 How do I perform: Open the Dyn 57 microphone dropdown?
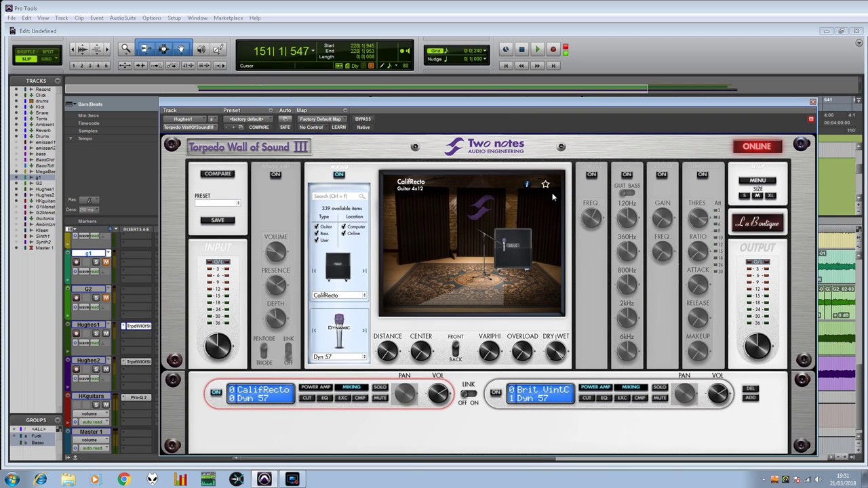pos(339,357)
